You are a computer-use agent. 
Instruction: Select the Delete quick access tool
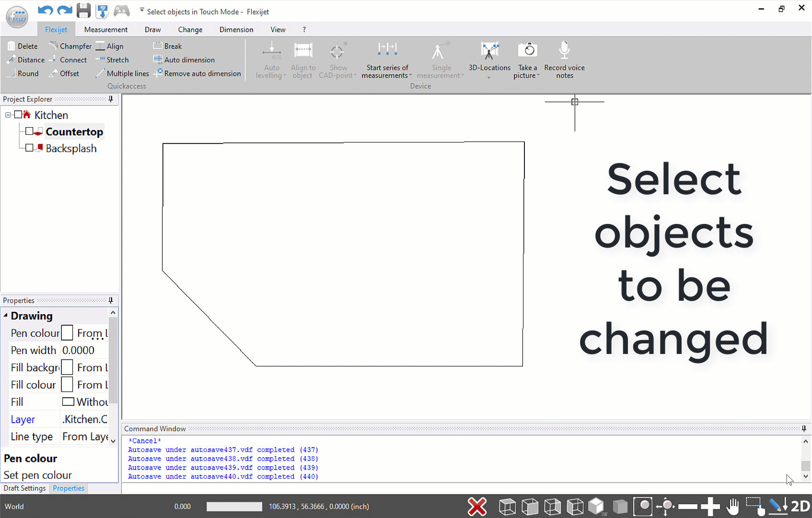tap(22, 46)
